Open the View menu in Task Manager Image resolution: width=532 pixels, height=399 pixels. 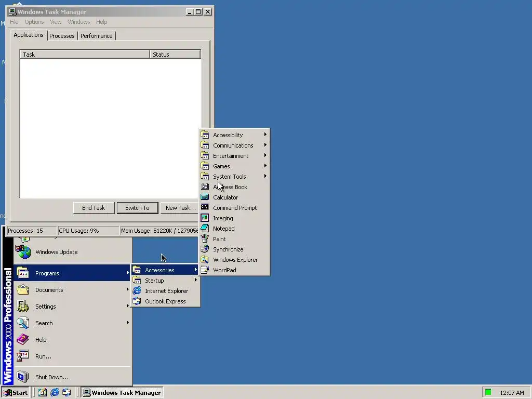tap(56, 22)
